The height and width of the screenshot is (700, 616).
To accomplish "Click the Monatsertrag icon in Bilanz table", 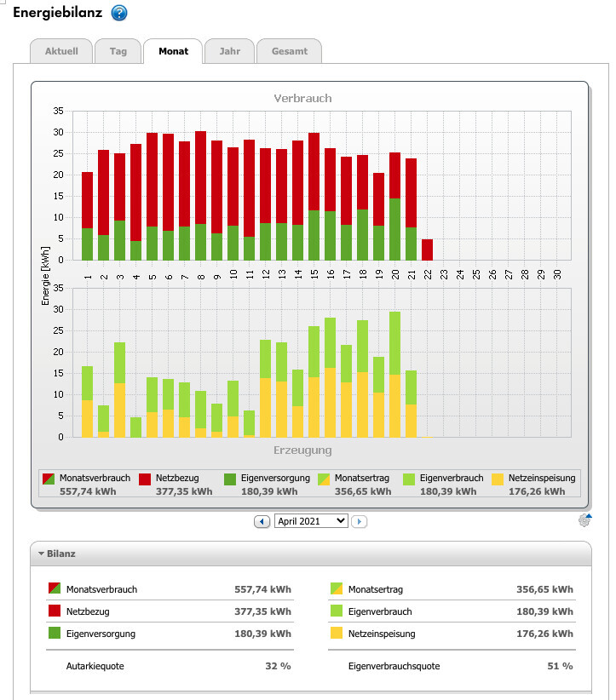I will 337,589.
